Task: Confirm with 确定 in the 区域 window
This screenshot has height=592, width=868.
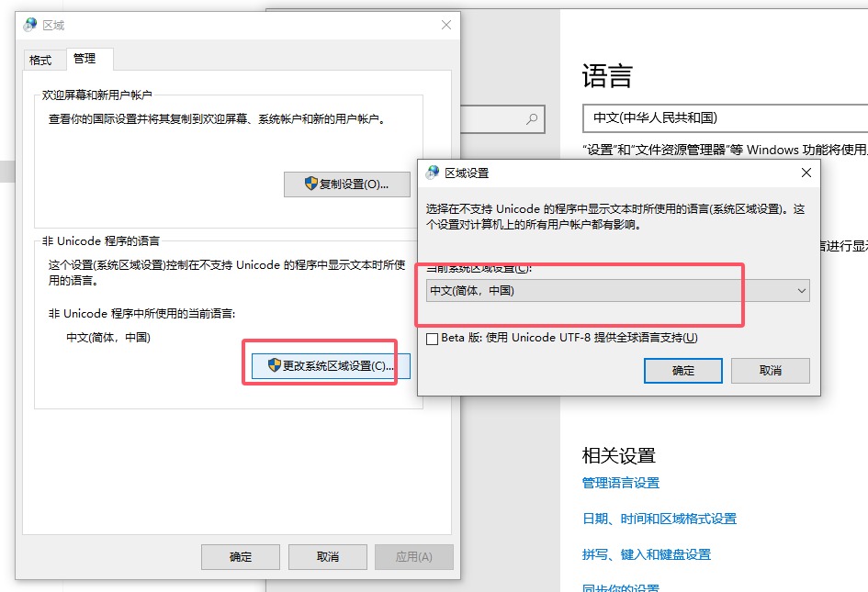Action: pos(241,556)
